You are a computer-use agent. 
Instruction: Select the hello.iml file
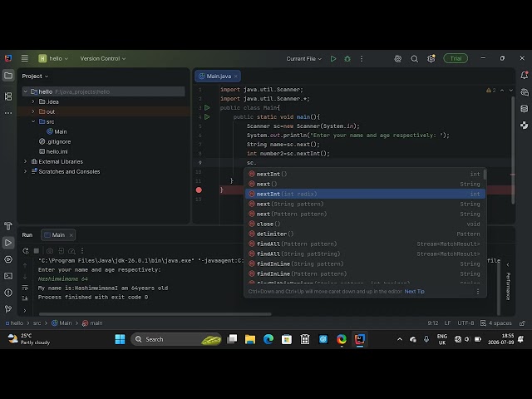pos(53,151)
